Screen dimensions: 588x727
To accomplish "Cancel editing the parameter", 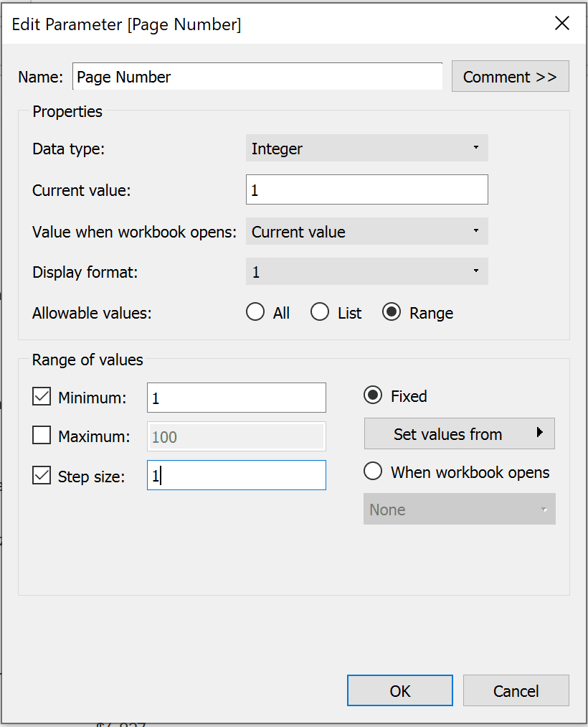I will 516,691.
